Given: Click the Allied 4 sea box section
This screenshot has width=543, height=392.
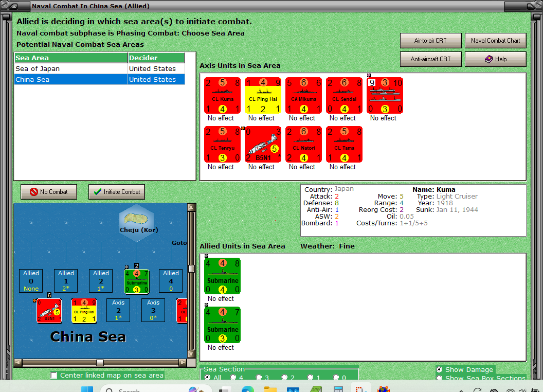Looking at the screenshot, I should [171, 281].
